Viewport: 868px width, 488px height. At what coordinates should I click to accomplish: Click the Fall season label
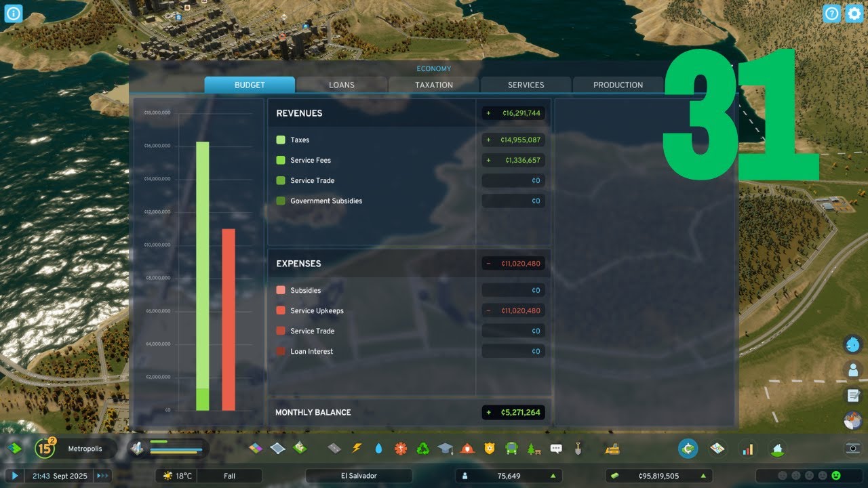(230, 476)
